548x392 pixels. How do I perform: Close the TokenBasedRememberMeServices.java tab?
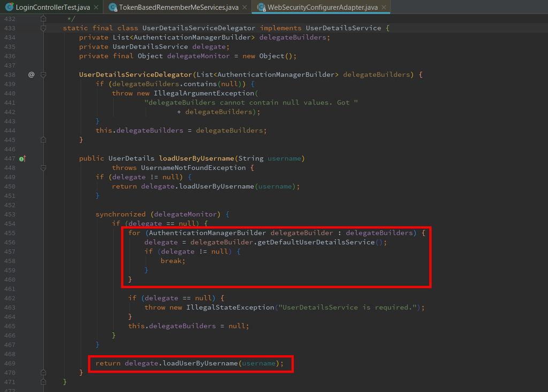tap(245, 7)
